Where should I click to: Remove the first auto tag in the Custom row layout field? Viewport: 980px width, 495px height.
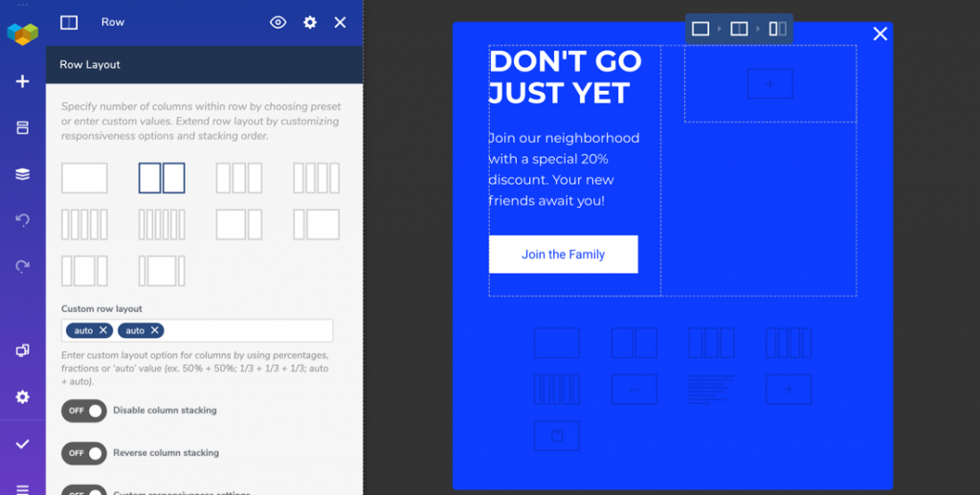(x=103, y=330)
